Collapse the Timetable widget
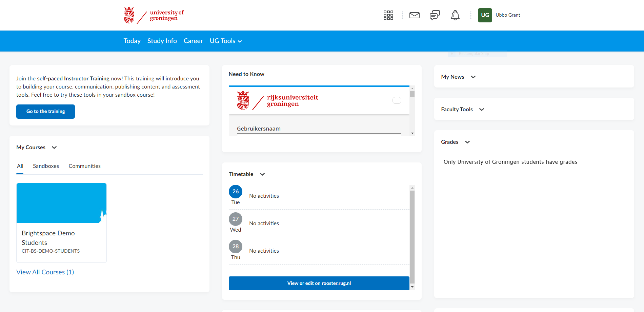 (x=262, y=174)
